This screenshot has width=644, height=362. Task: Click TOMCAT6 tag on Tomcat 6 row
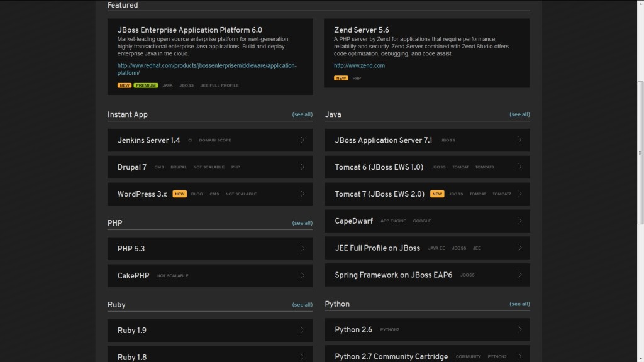(485, 167)
